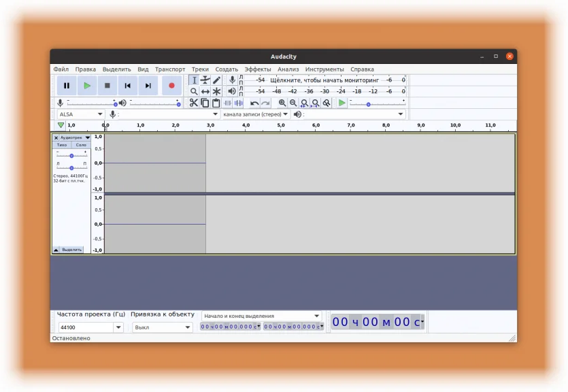Select the Zoom magnifier tool
Screen dimensions: 568x392
tap(194, 91)
